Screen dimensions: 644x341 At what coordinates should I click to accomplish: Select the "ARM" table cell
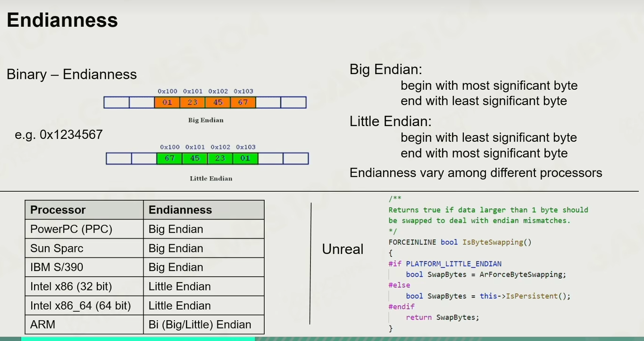click(x=84, y=325)
